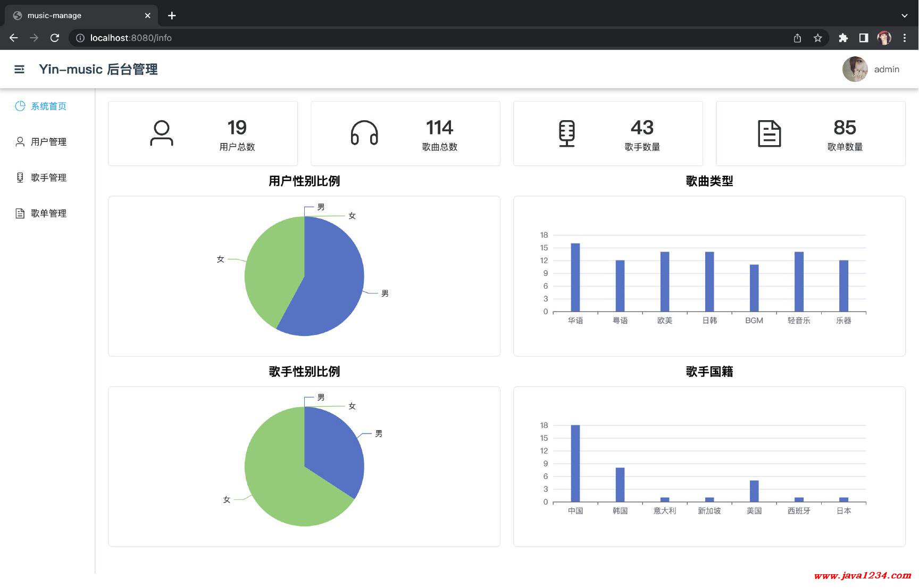
Task: Toggle the browser side panel icon
Action: [x=864, y=38]
